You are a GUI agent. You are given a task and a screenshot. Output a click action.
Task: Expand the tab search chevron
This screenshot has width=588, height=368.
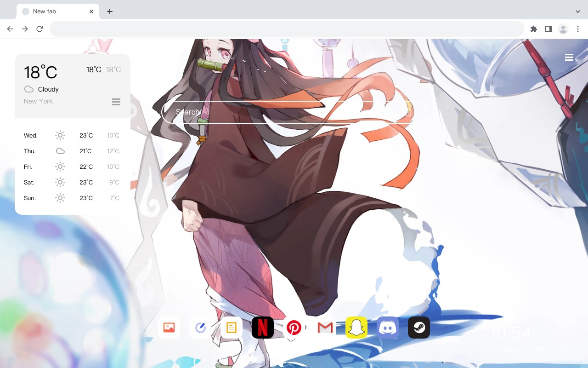coord(578,11)
